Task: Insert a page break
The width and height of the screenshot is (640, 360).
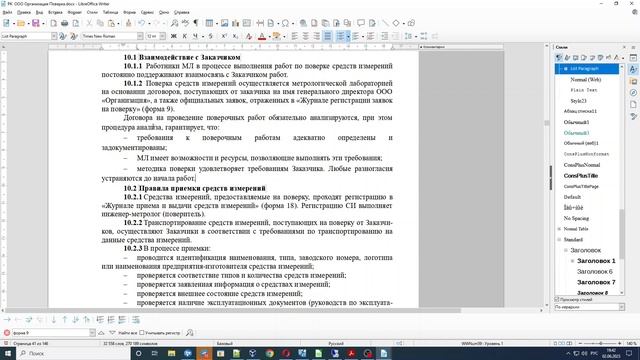Action: click(260, 23)
